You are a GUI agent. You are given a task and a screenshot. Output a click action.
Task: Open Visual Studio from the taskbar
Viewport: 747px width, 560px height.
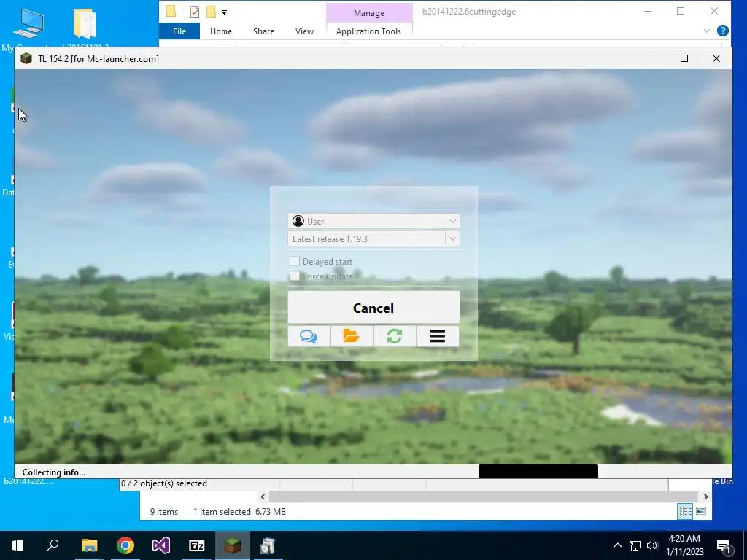click(161, 545)
